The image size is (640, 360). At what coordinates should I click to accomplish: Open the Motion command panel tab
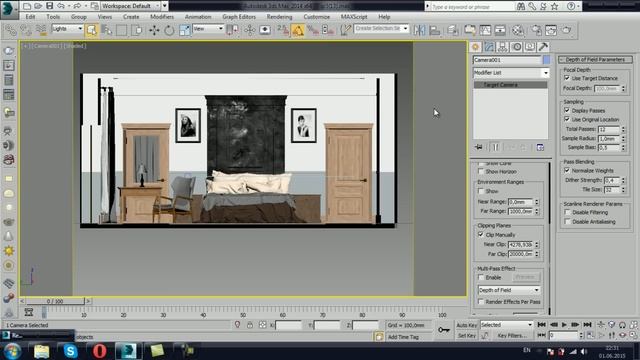coord(516,47)
